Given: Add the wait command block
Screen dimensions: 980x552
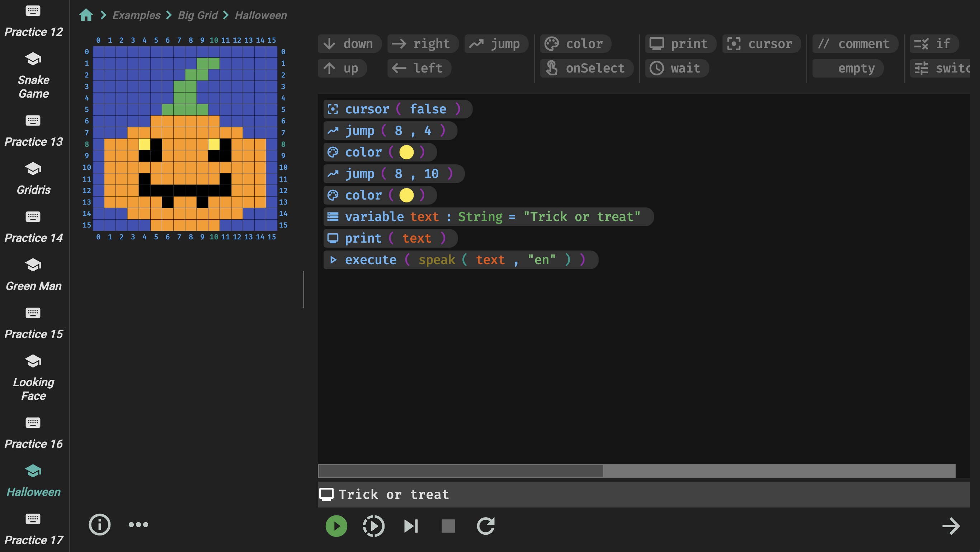Looking at the screenshot, I should coord(677,68).
